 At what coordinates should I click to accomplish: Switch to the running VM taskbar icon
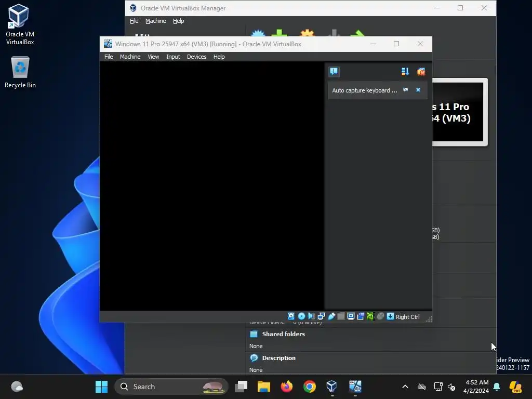coord(355,387)
